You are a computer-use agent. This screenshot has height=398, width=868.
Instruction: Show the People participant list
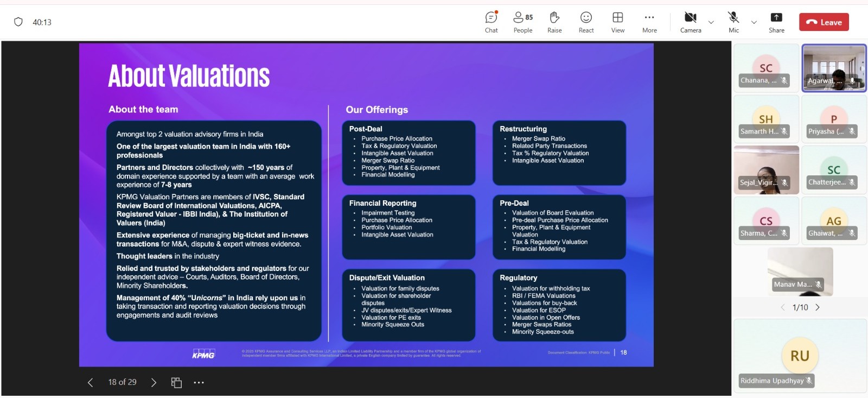[x=523, y=22]
